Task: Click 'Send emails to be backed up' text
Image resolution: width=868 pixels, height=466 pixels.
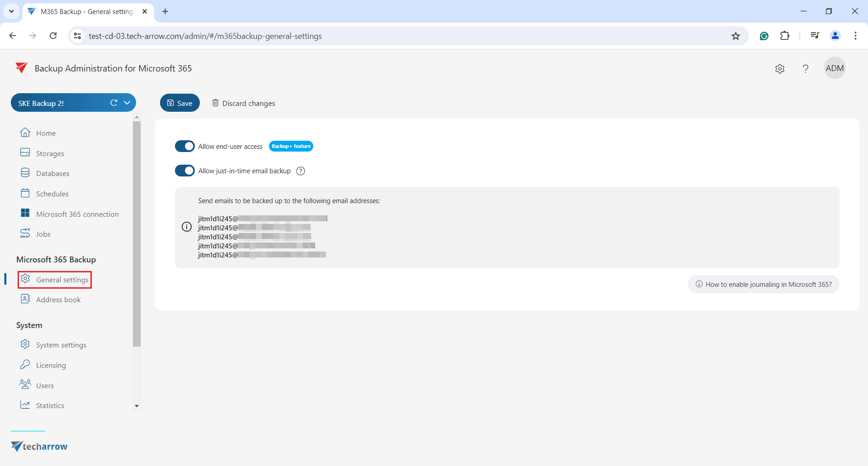Action: click(x=289, y=201)
